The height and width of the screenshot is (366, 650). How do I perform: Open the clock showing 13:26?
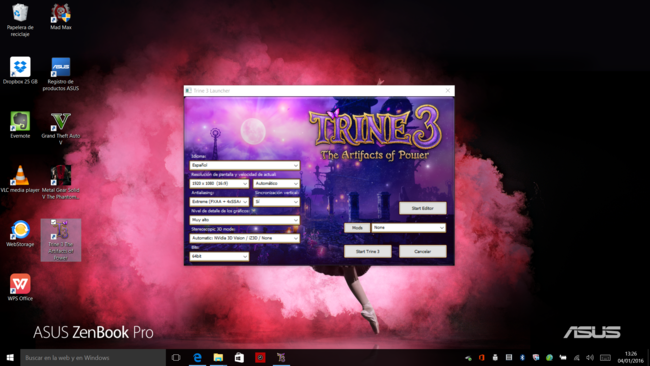pos(631,357)
